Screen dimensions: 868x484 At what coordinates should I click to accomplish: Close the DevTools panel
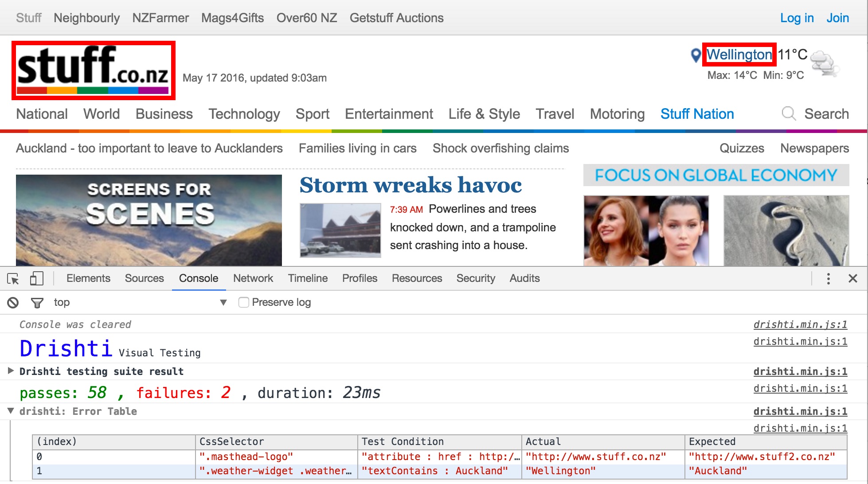click(852, 278)
